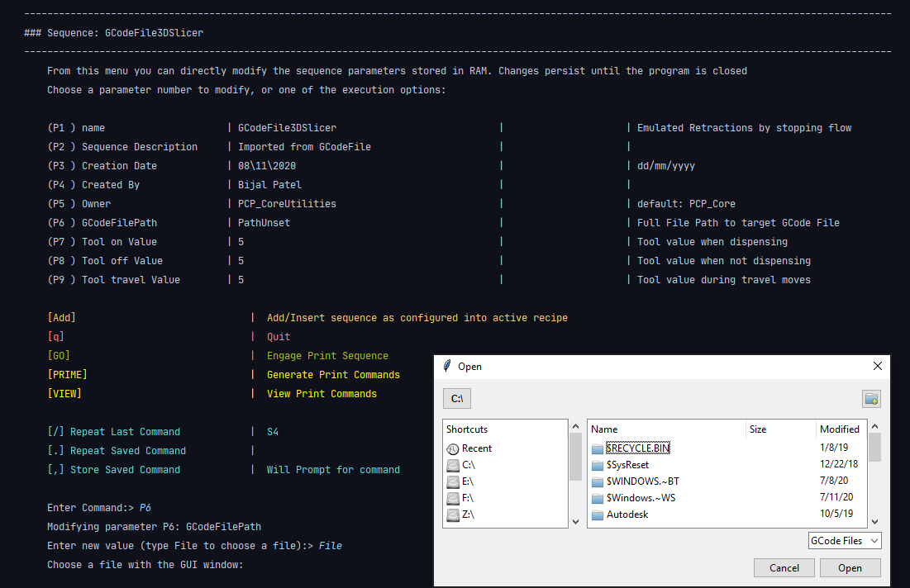The image size is (910, 588).
Task: Click the Bijal Patel value in terminal
Action: [x=270, y=185]
